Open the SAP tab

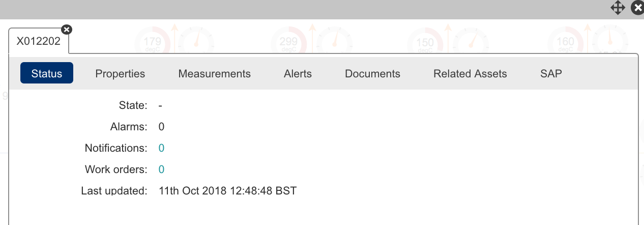(x=551, y=74)
